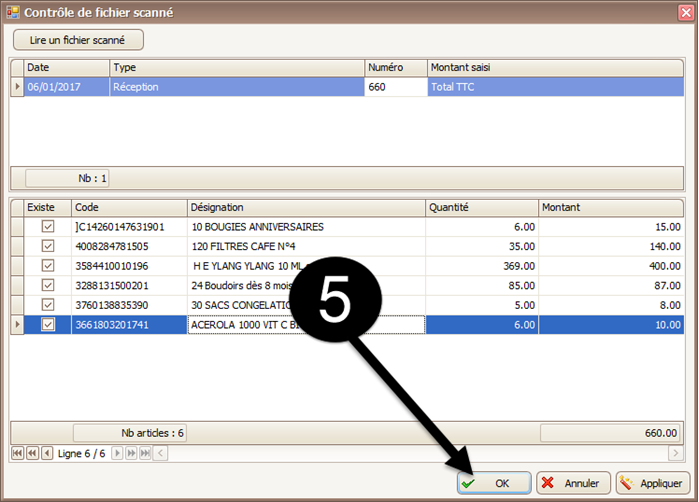Toggle Existe checkbox for ACEROLA 1000 row
Viewport: 699px width, 502px height.
coord(48,325)
